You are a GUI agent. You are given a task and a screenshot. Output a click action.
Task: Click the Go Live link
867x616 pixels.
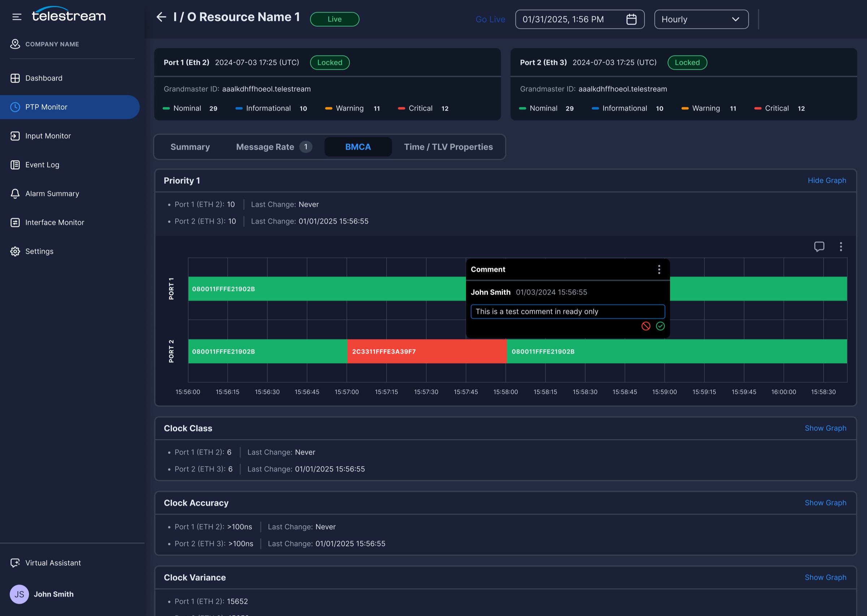coord(490,19)
